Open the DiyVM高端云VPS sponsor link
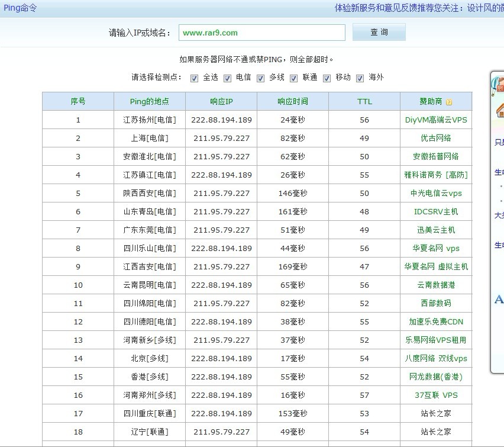Image resolution: width=504 pixels, height=447 pixels. [x=436, y=120]
